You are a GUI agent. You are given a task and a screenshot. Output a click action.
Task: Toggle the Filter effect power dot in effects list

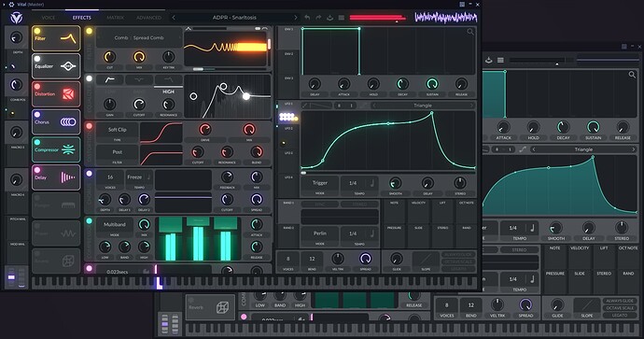(x=37, y=31)
